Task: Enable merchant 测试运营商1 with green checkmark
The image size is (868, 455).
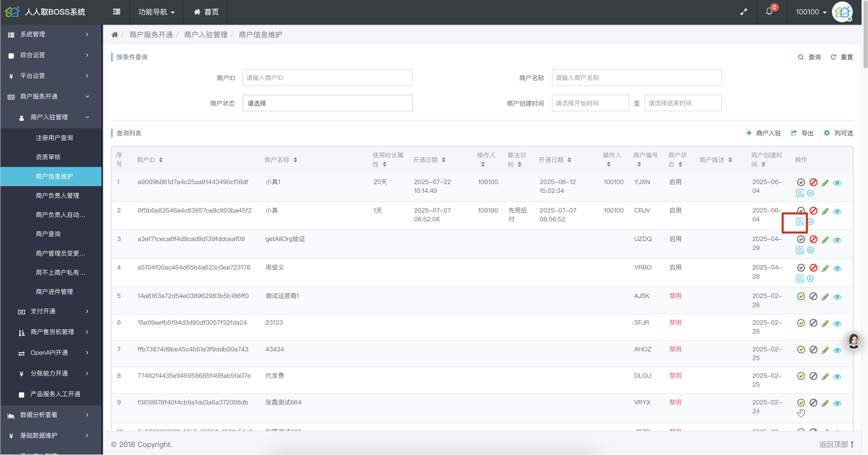Action: tap(801, 296)
